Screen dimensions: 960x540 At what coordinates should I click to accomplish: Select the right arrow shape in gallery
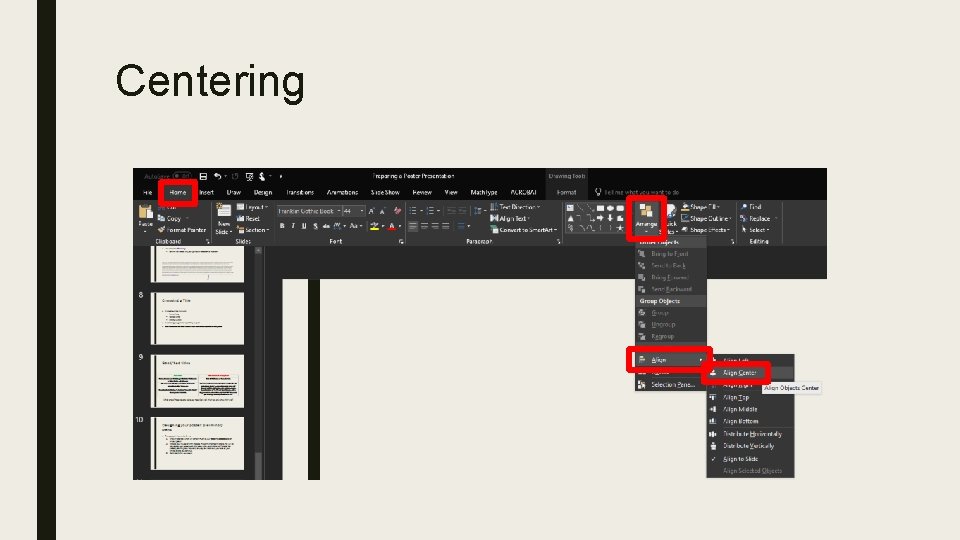[x=600, y=218]
